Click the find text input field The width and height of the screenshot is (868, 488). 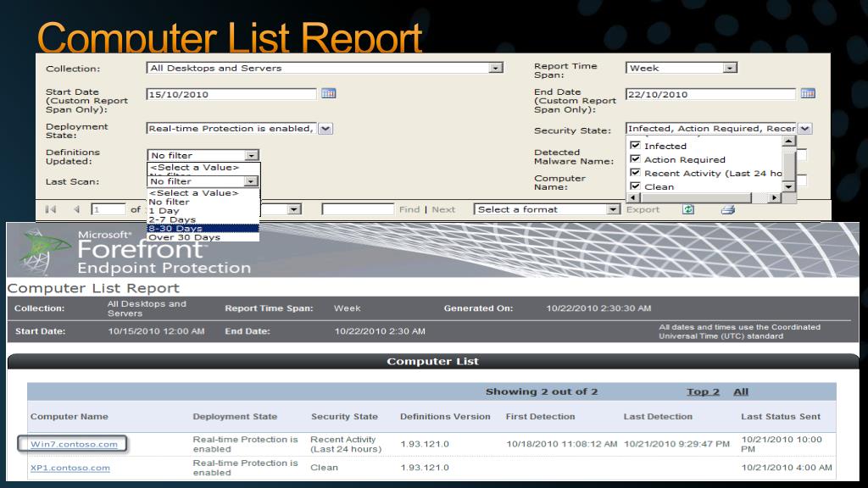tap(358, 209)
